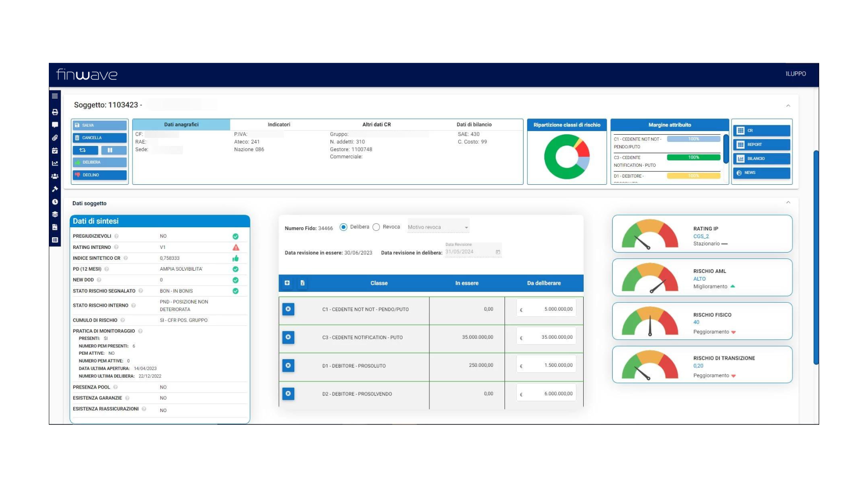The image size is (868, 488).
Task: Select the BILANCIO icon button
Action: point(761,159)
